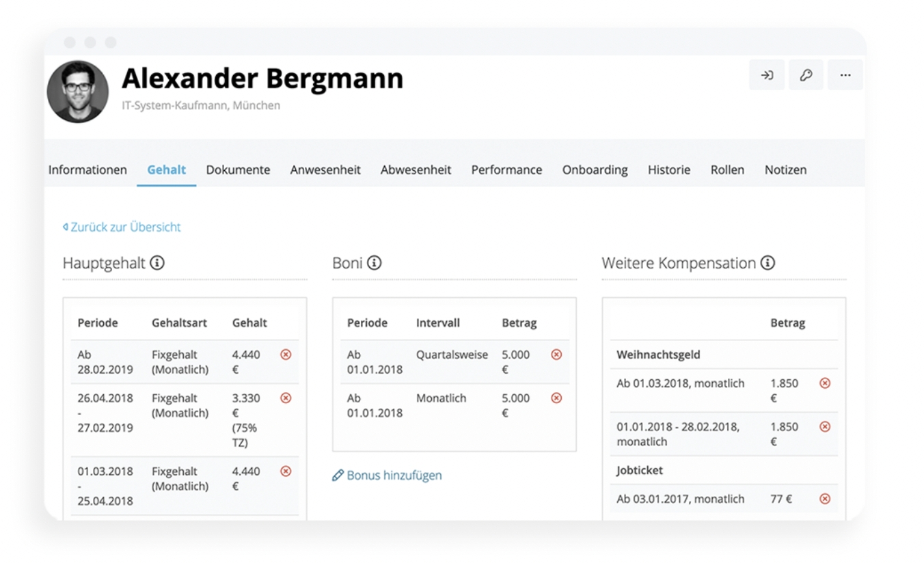
Task: Delete the salary entry starting 28.02.2019
Action: tap(286, 355)
